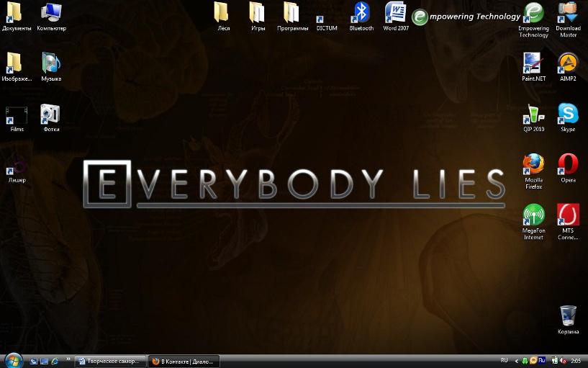Switch to В Контакте Firefox taskbar window
588x368 pixels.
point(184,362)
